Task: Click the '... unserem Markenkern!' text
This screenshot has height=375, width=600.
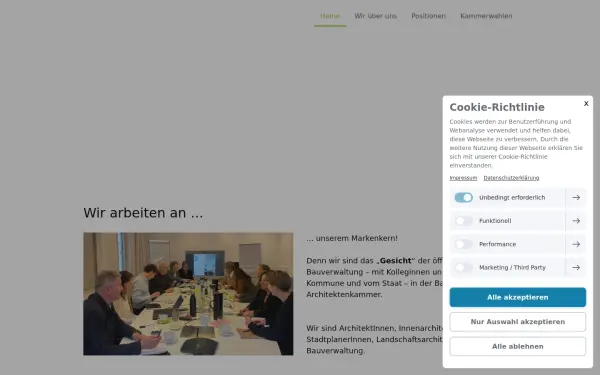Action: click(352, 238)
